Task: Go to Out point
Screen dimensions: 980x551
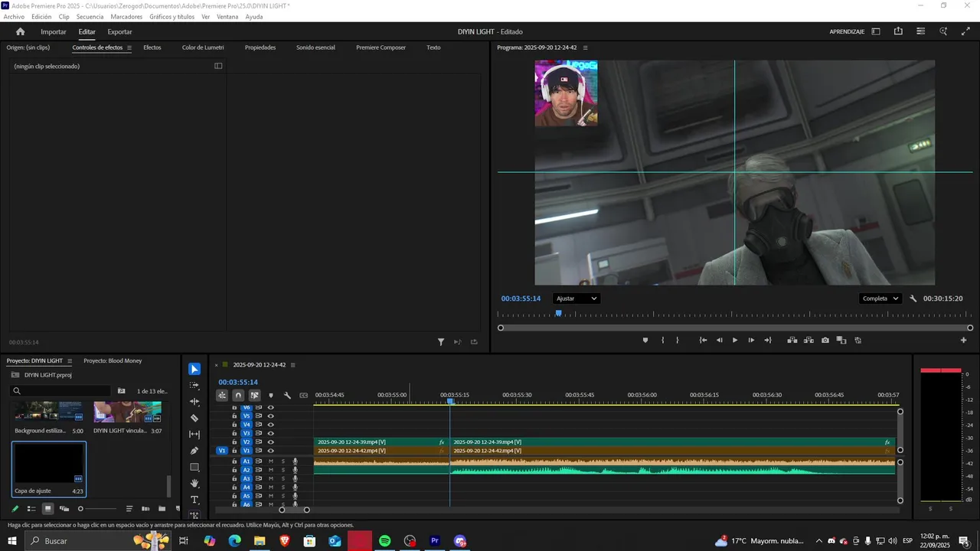Action: (x=768, y=340)
